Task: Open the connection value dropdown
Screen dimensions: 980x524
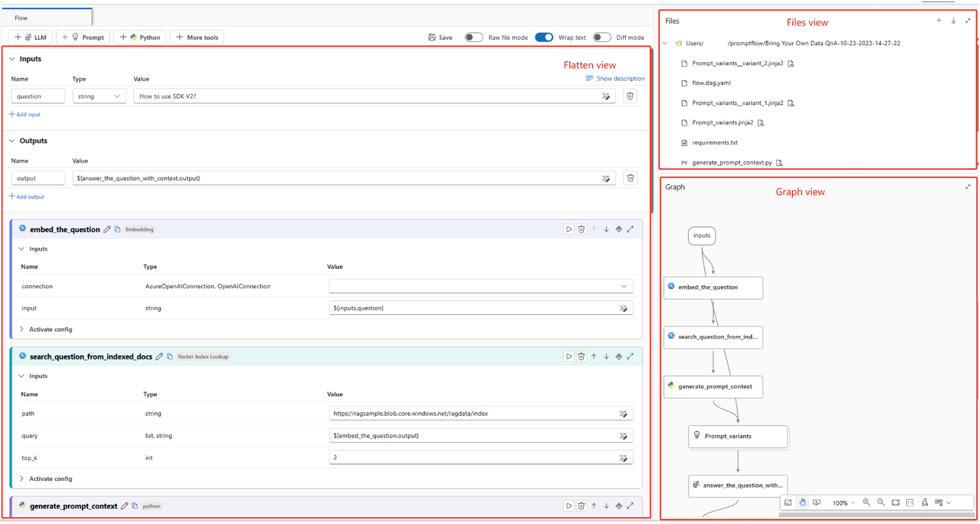Action: point(481,287)
